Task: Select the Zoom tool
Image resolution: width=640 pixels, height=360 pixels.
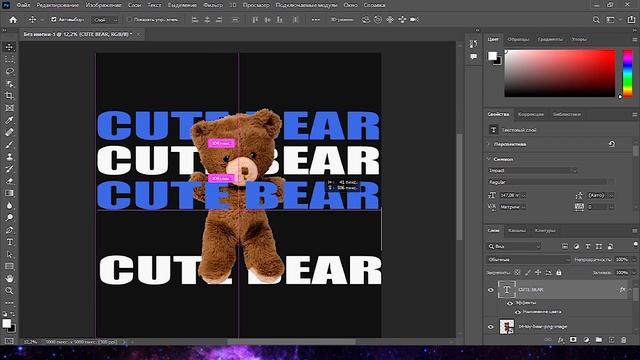Action: [9, 291]
